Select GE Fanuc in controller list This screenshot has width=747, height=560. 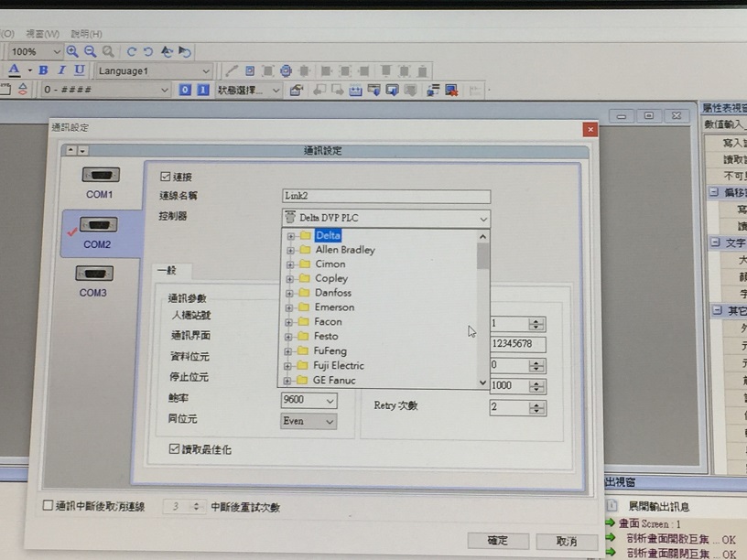(x=334, y=381)
